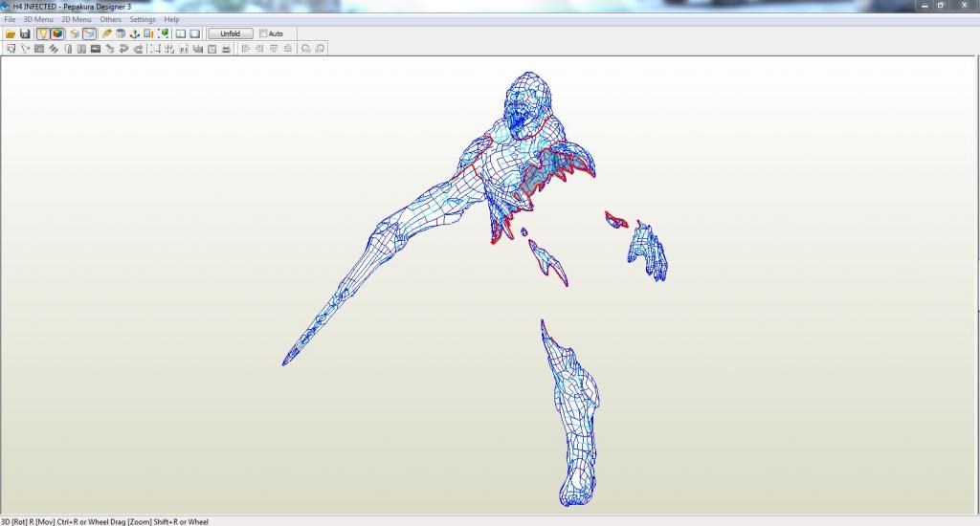980x526 pixels.
Task: Click the creature head in 3D view
Action: click(528, 103)
